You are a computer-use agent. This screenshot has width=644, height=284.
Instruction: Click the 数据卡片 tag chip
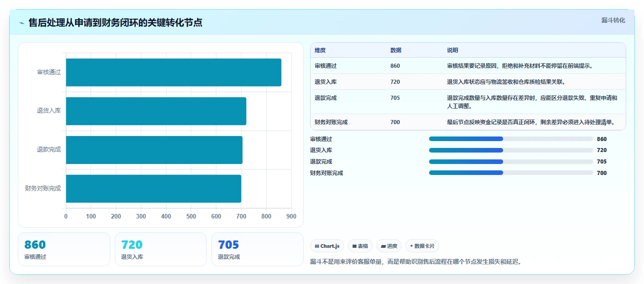coord(422,246)
